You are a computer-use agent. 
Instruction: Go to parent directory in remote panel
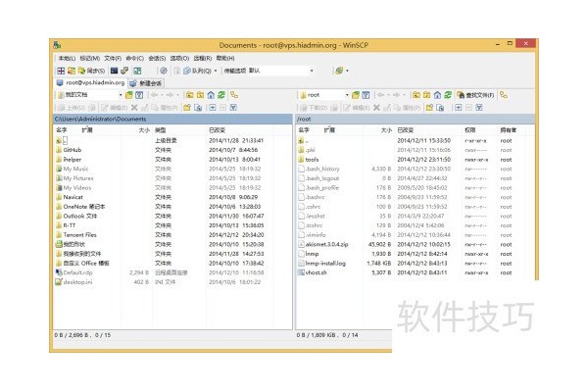point(416,95)
